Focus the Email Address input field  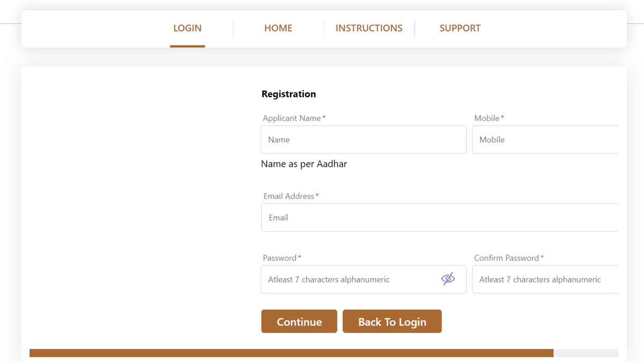click(x=440, y=217)
